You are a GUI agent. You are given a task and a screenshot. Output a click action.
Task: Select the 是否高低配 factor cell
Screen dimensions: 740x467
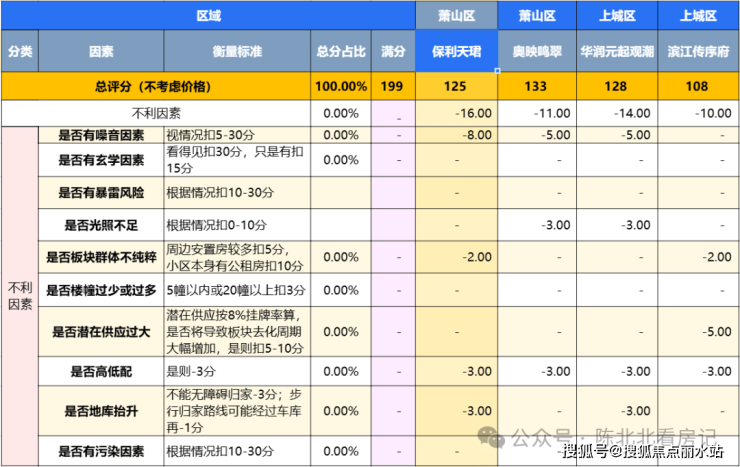click(101, 372)
